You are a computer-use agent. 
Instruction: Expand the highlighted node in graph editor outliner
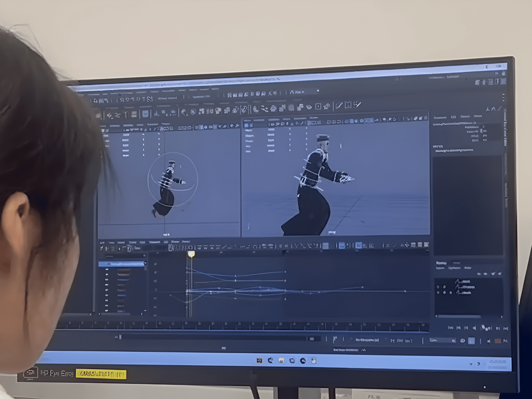point(109,264)
